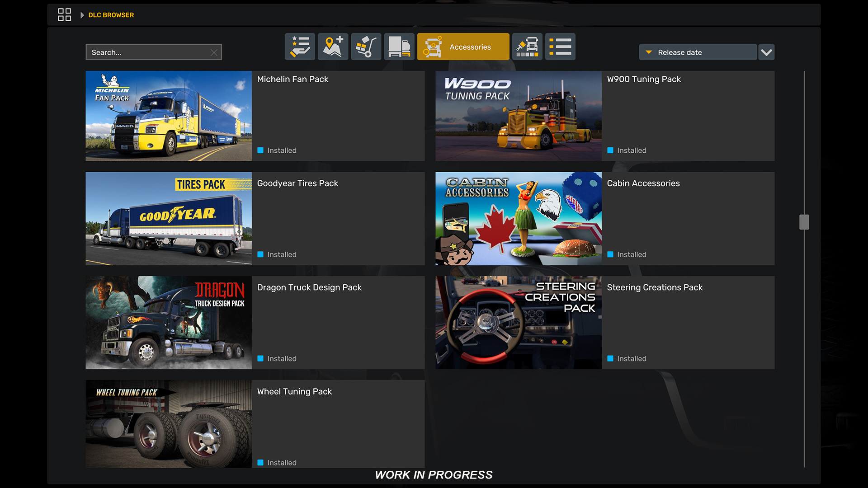The width and height of the screenshot is (868, 488).
Task: Click Goodyear Tires Pack title
Action: coord(297,183)
